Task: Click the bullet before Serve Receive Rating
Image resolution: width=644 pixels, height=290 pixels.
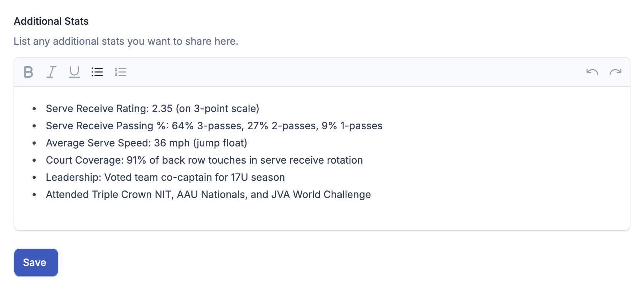Action: [34, 109]
